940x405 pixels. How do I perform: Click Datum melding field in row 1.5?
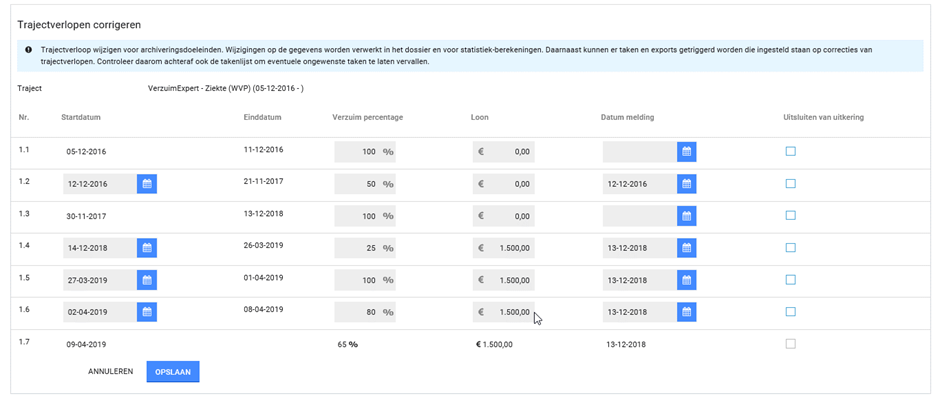tap(638, 280)
